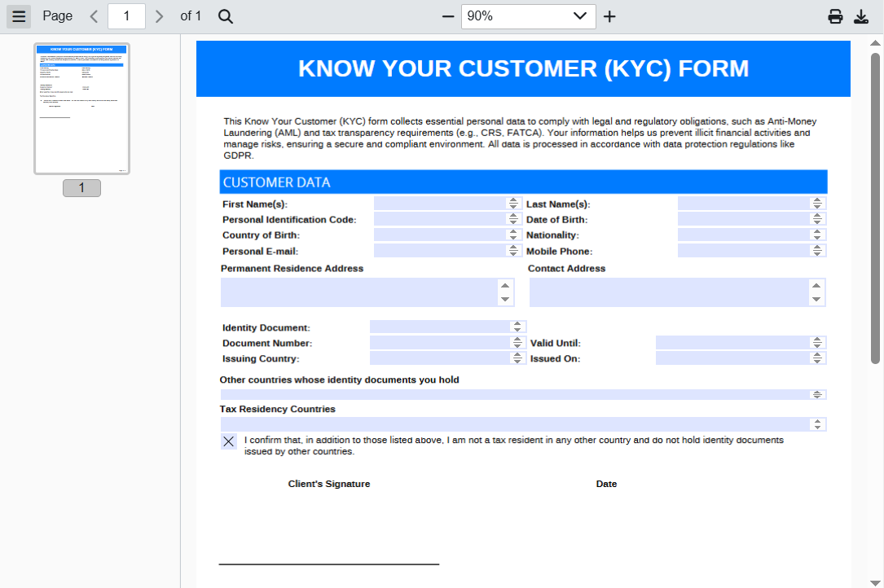This screenshot has height=588, width=884.
Task: Click the document scrollbar down arrow
Action: (875, 582)
